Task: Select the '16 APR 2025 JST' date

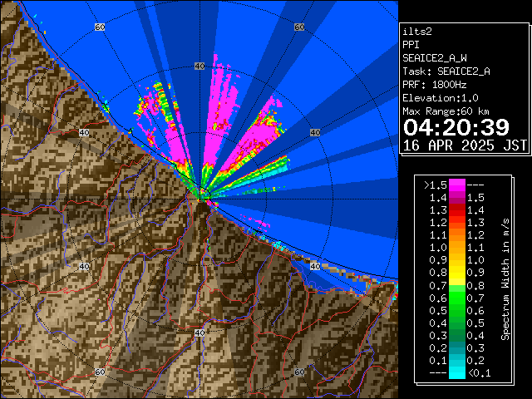Action: tap(465, 145)
